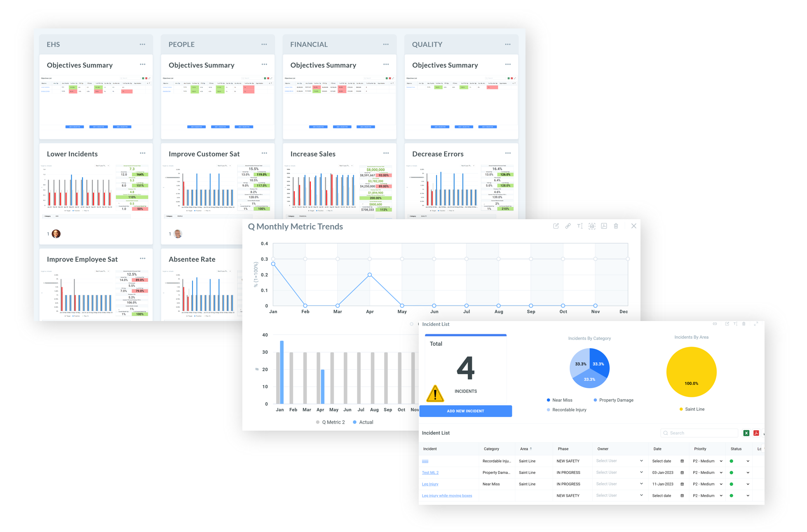Open the calendar icon for the 11-Jan-2023 date
The image size is (807, 532).
pos(682,484)
